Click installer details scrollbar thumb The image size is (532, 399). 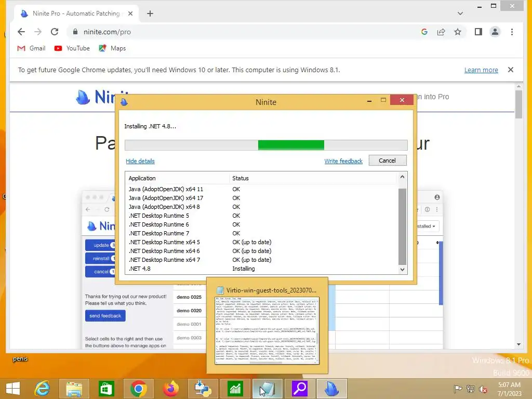click(402, 227)
